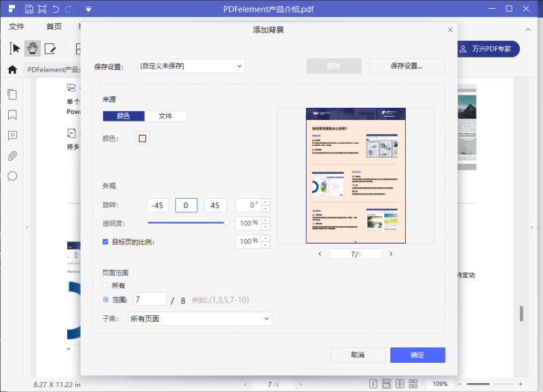The width and height of the screenshot is (543, 392).
Task: Switch source to the 文件 tab
Action: [166, 116]
